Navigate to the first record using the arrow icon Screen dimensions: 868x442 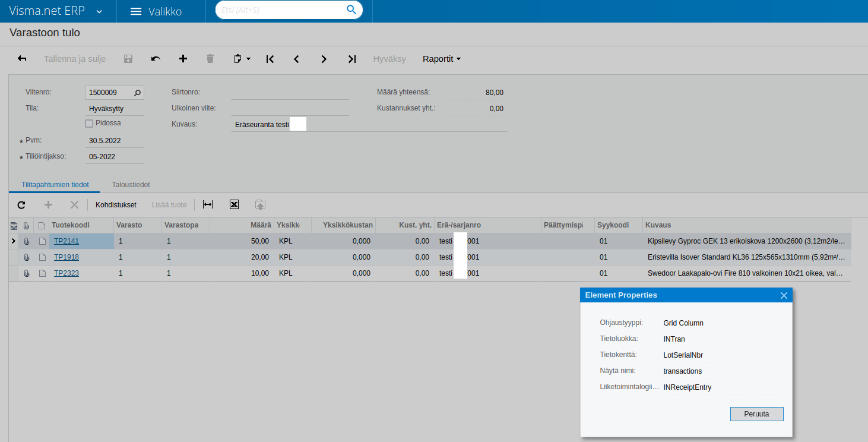pos(270,59)
